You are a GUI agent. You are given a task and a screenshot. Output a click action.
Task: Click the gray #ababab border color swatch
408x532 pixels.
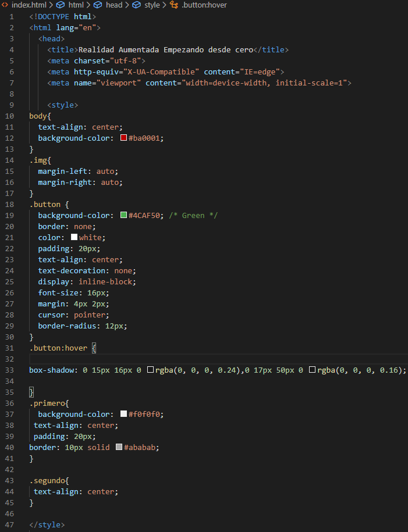[119, 448]
